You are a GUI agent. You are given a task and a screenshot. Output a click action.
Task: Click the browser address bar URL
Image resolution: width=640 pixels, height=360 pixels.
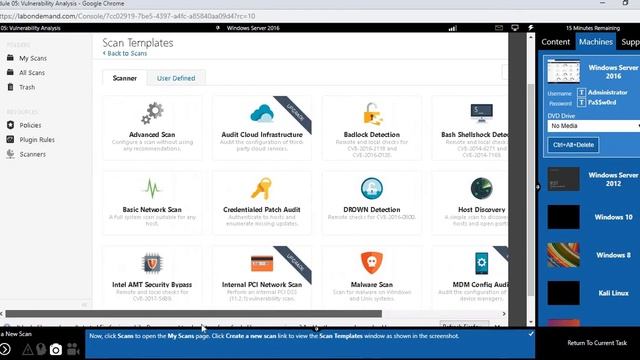128,16
